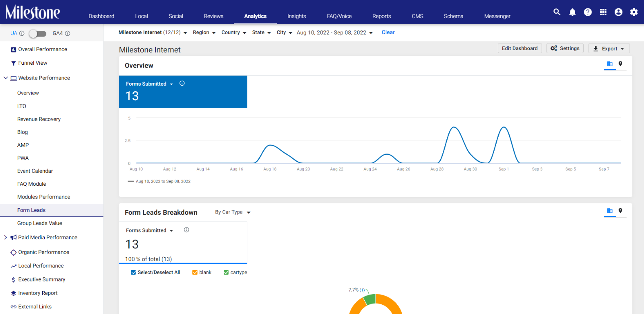Open the search icon in top bar
Viewport: 644px width, 314px height.
pos(557,12)
